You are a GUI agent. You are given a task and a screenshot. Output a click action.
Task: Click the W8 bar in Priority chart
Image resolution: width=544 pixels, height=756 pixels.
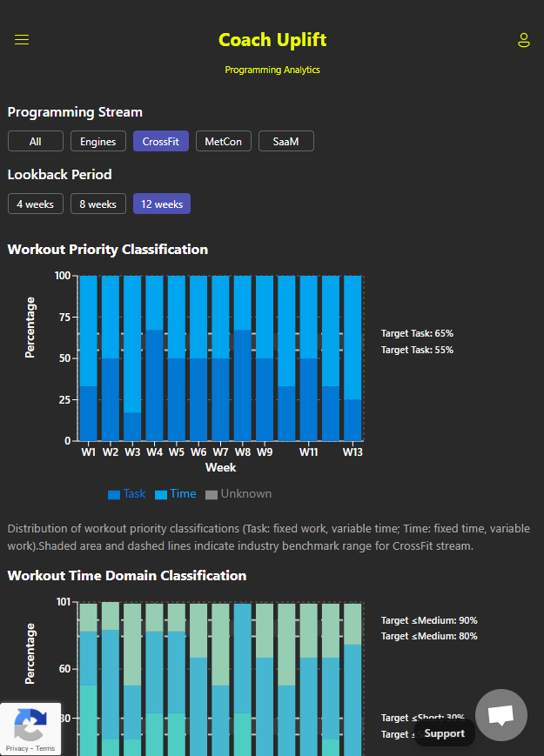(243, 358)
